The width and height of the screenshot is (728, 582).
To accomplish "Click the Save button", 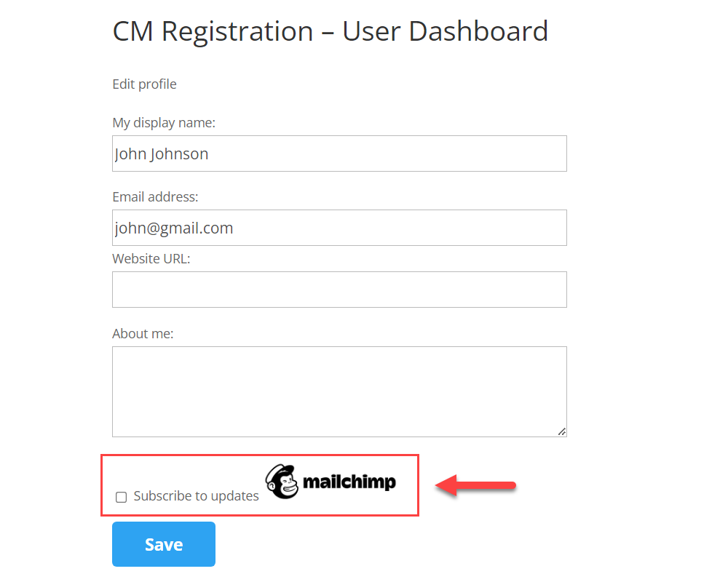I will (x=163, y=544).
